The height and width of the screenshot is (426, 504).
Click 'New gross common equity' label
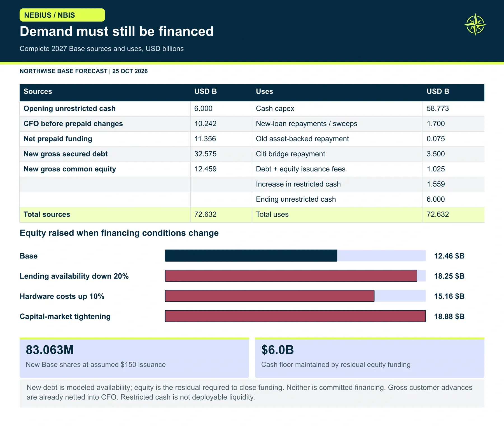point(70,169)
